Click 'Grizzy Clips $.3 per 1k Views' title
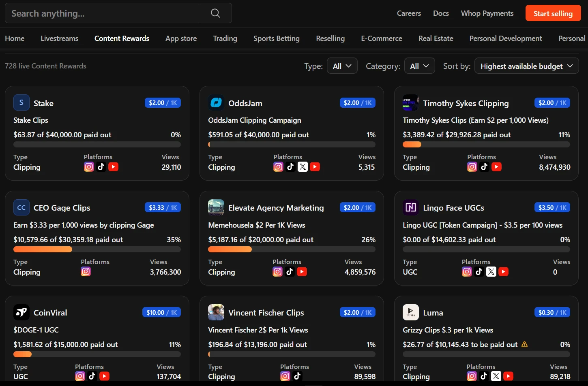The width and height of the screenshot is (588, 386). tap(448, 330)
